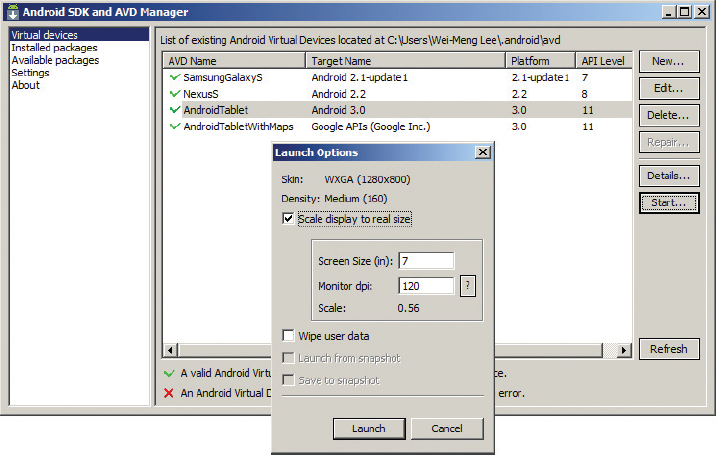Click the Delete... button
The height and width of the screenshot is (455, 716).
point(669,115)
